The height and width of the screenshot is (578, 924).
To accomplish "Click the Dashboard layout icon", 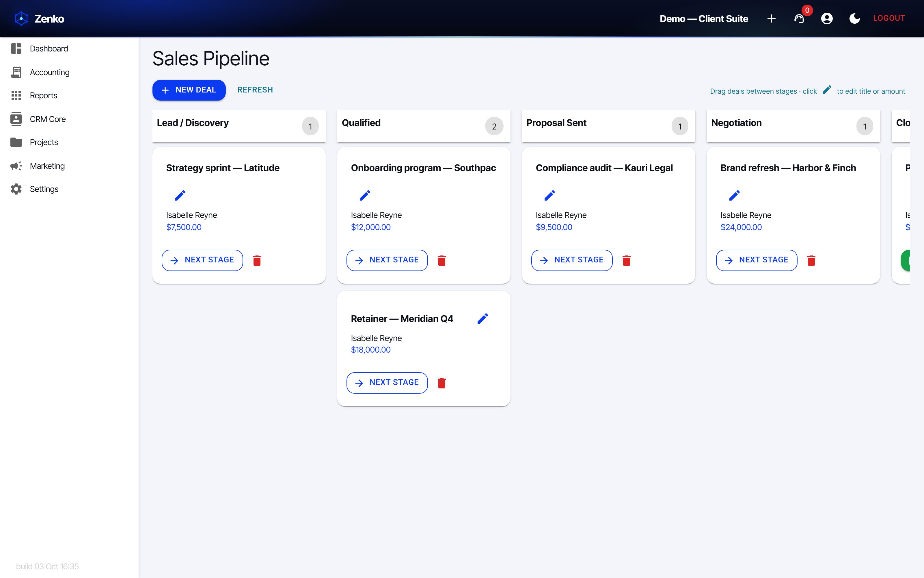I will (x=16, y=49).
